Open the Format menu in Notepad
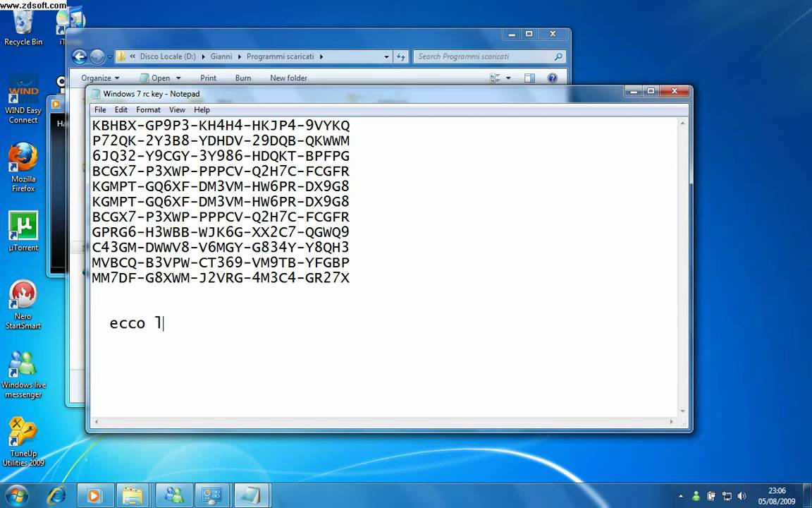 (148, 110)
